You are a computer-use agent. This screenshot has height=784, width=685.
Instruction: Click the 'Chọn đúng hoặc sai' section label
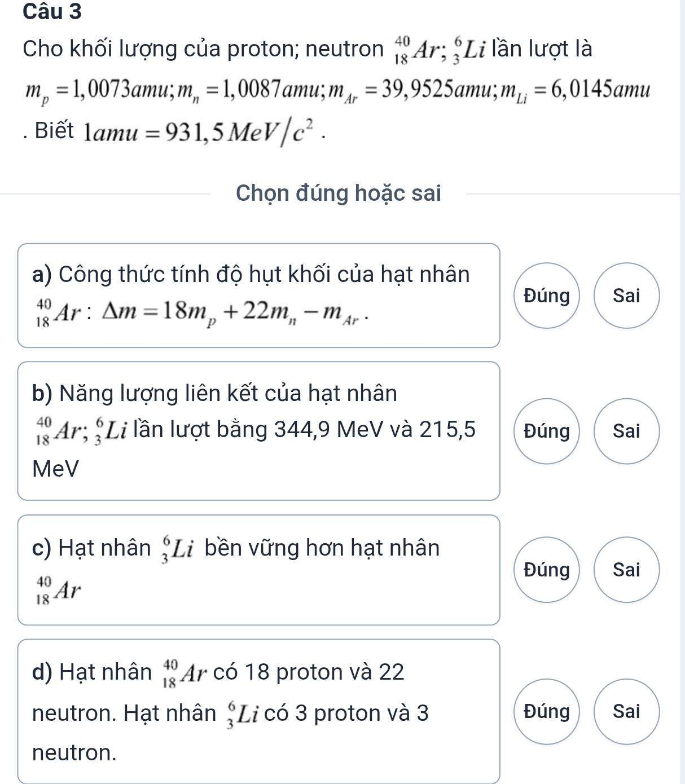click(339, 193)
